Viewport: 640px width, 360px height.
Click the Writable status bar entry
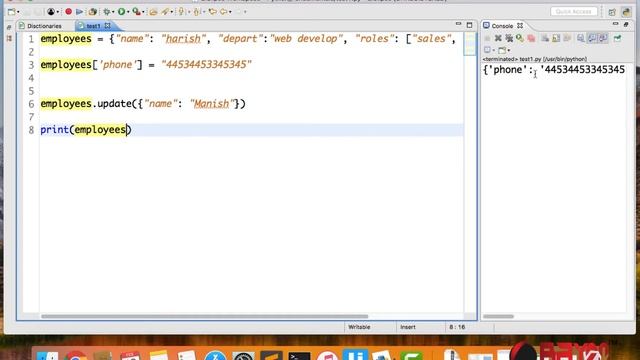pos(359,327)
